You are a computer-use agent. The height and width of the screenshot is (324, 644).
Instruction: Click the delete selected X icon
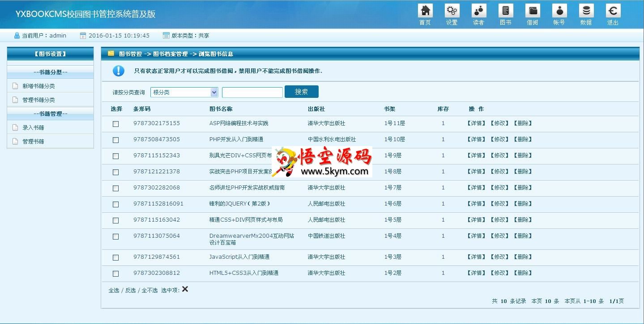[185, 289]
